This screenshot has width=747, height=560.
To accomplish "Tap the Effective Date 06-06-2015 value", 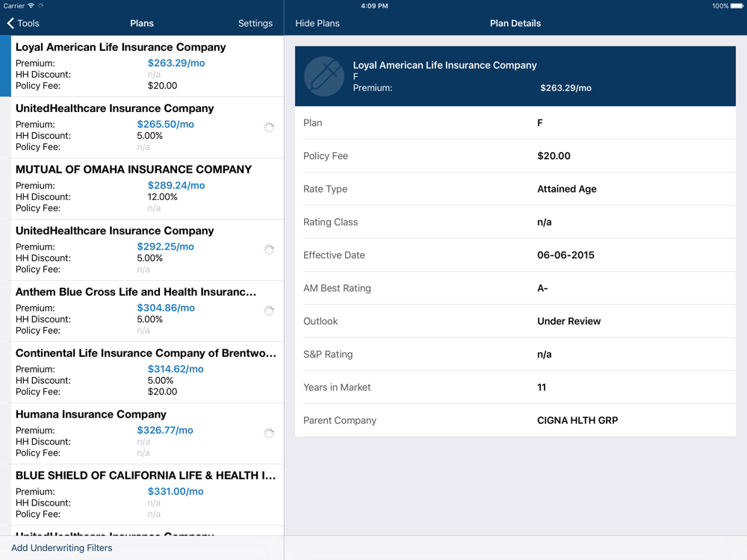I will coord(565,255).
